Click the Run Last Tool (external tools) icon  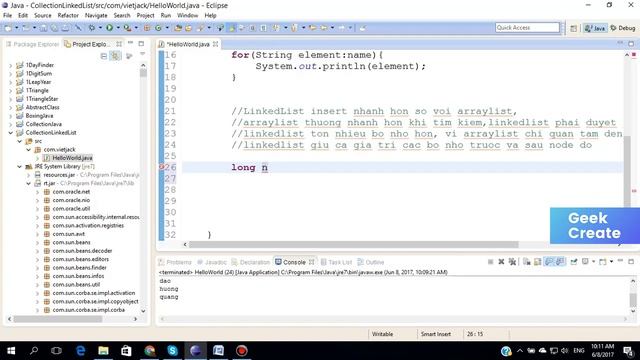[x=127, y=28]
